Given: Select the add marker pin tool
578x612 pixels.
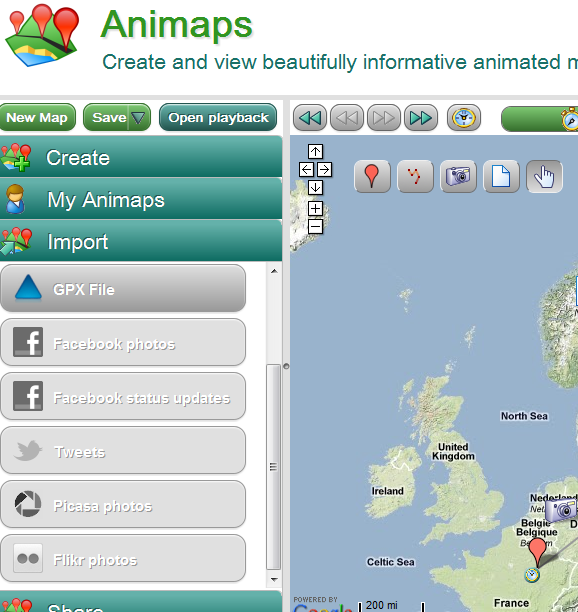Looking at the screenshot, I should pos(372,176).
